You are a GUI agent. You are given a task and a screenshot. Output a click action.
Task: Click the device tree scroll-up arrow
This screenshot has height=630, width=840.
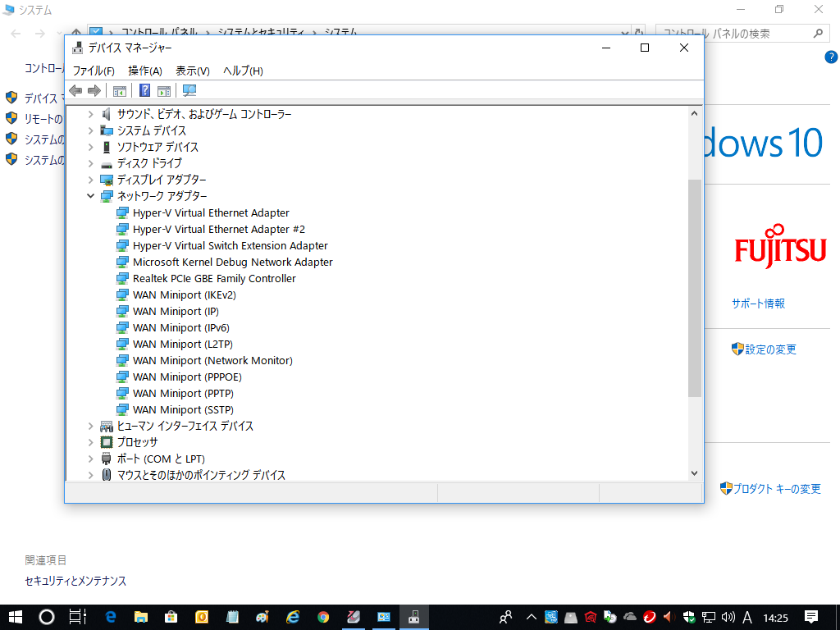(695, 113)
